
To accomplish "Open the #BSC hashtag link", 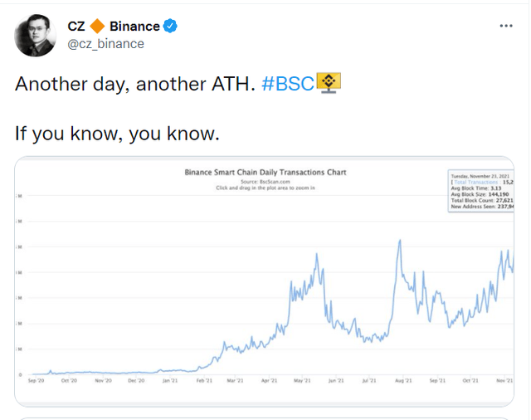I will 287,84.
